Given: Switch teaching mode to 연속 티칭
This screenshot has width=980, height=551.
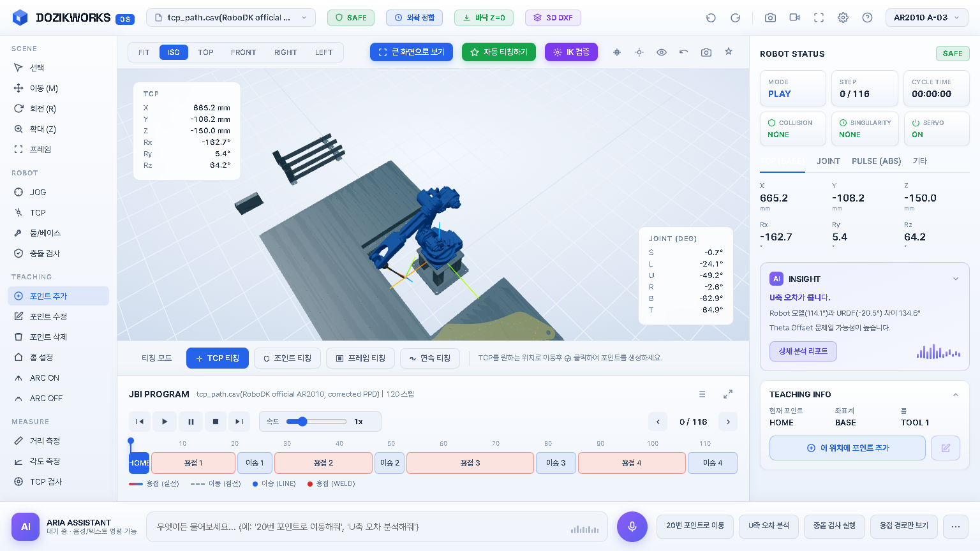Looking at the screenshot, I should point(429,358).
